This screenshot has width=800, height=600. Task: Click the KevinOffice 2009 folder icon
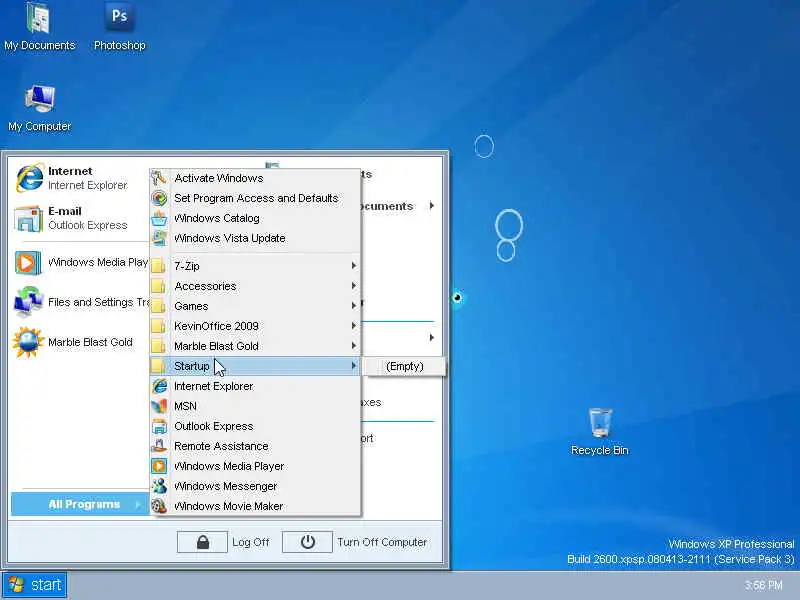(159, 326)
